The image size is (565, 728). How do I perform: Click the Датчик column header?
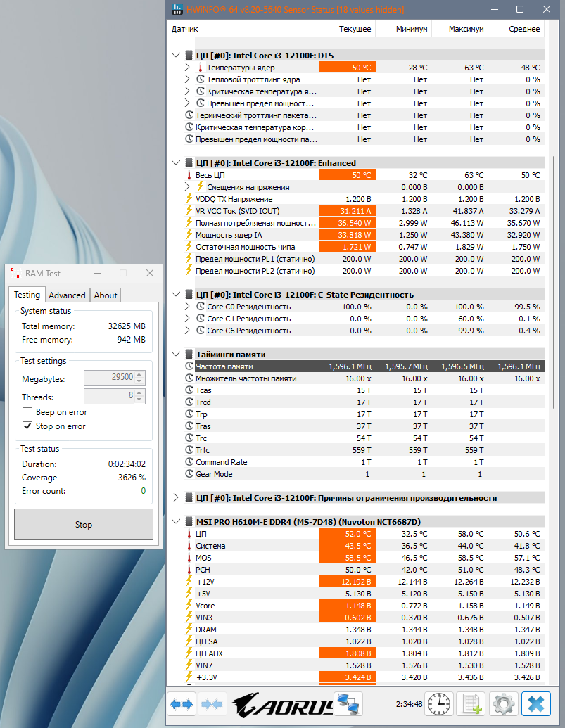tap(243, 29)
